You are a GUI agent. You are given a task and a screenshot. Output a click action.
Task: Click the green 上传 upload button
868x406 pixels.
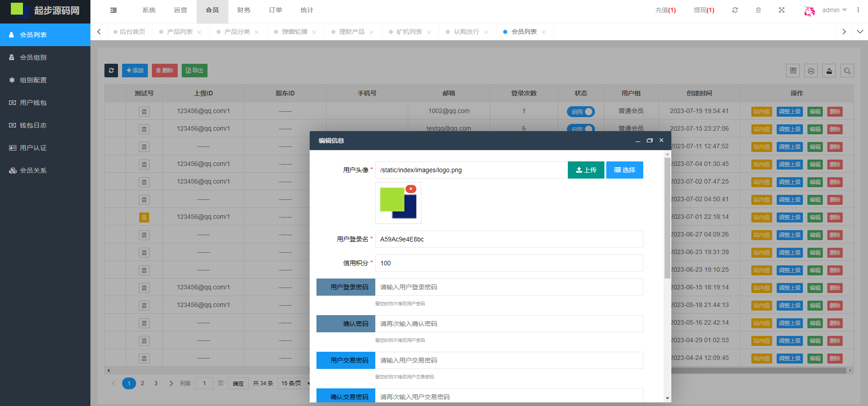tap(586, 170)
